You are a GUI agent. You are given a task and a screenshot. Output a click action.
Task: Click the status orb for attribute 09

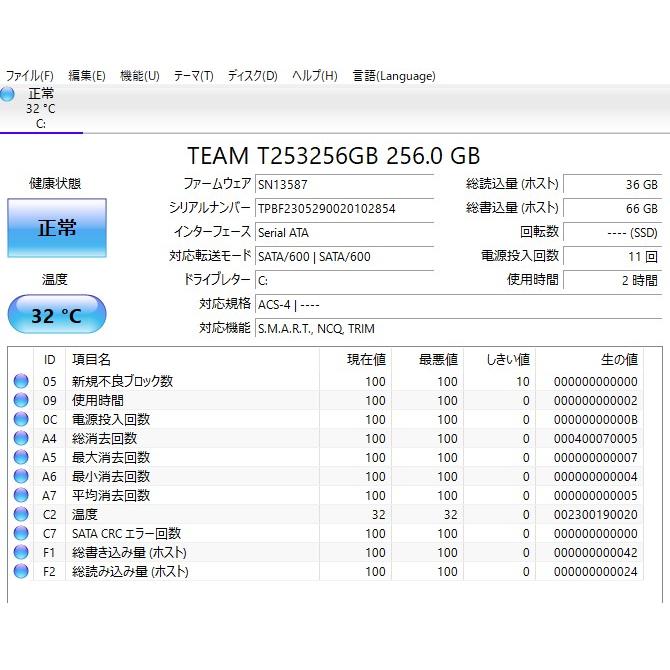(x=21, y=400)
